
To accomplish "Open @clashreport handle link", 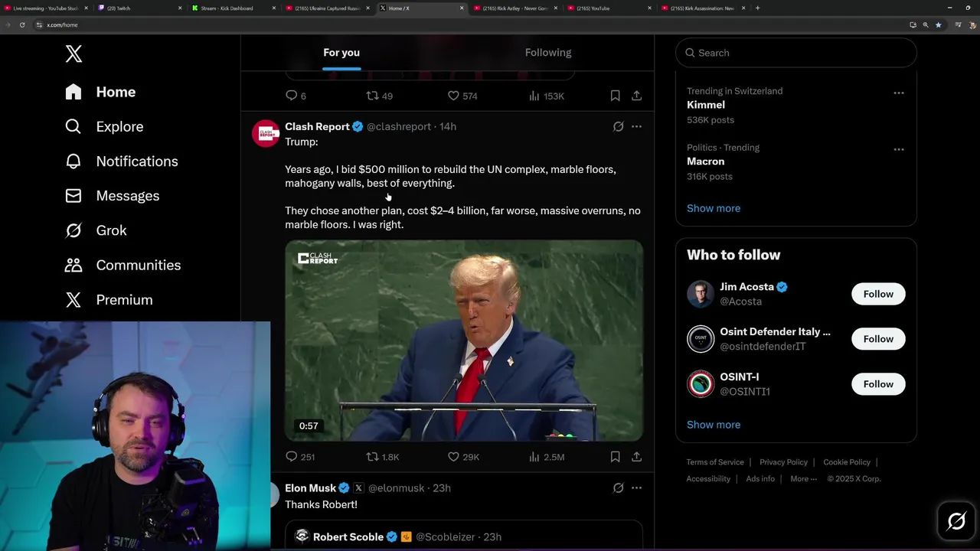I will [x=399, y=126].
